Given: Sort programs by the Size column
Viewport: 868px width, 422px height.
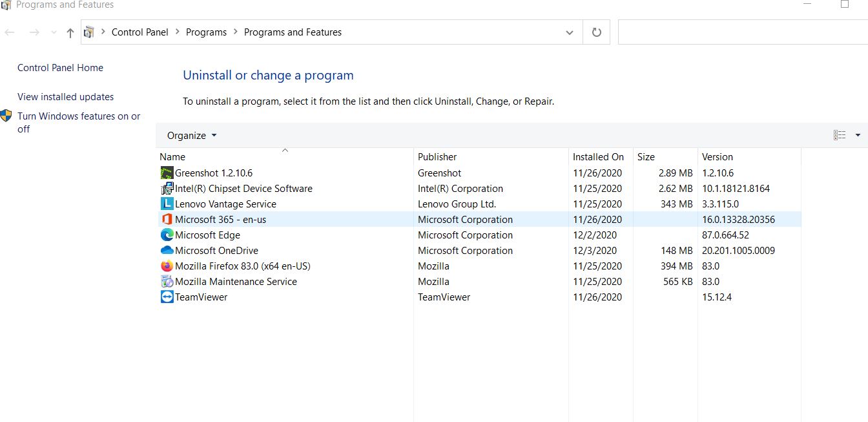Looking at the screenshot, I should (665, 157).
